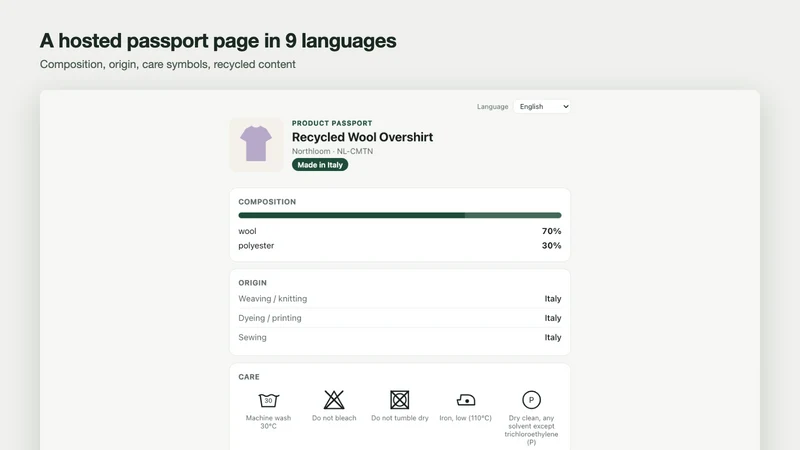Screen dimensions: 800x450
Task: Click the polyester composition label
Action: click(256, 245)
